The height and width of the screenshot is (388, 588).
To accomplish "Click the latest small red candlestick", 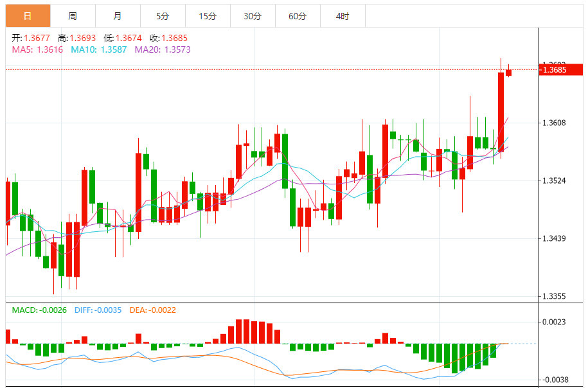I will click(x=508, y=73).
